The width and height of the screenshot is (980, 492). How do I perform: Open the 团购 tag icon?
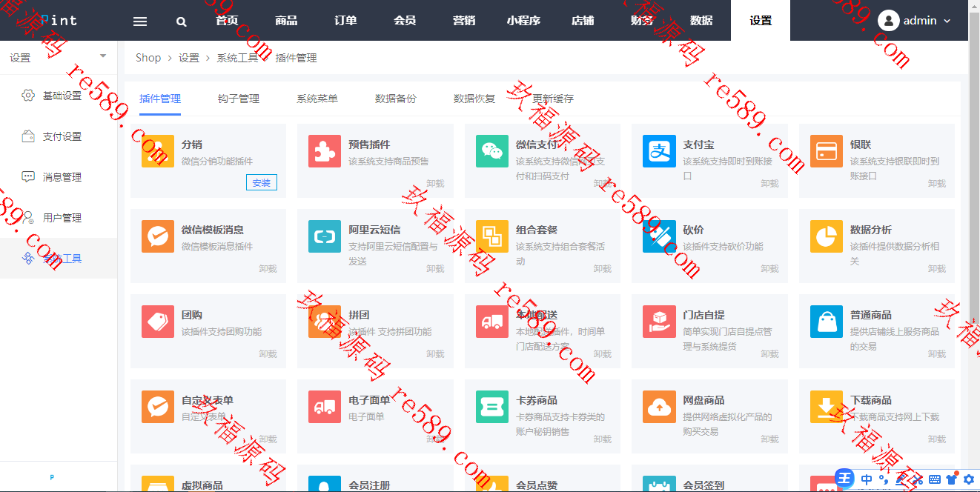point(158,322)
